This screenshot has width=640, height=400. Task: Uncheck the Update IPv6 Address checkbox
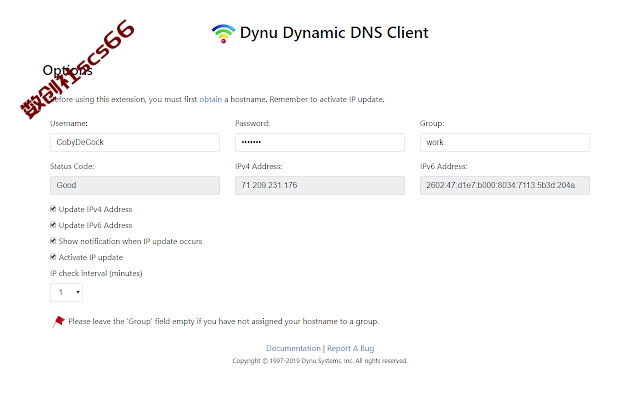click(x=53, y=225)
